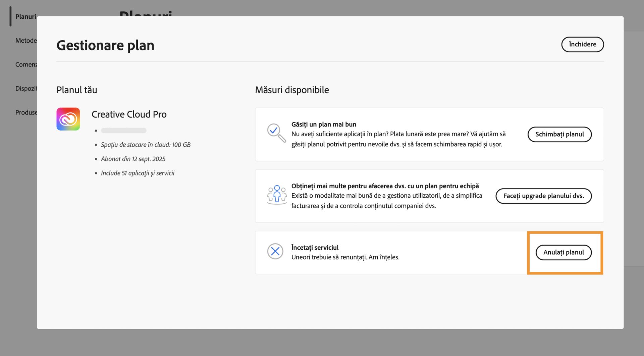
Task: Go to the Comenzi sidebar item
Action: [26, 64]
